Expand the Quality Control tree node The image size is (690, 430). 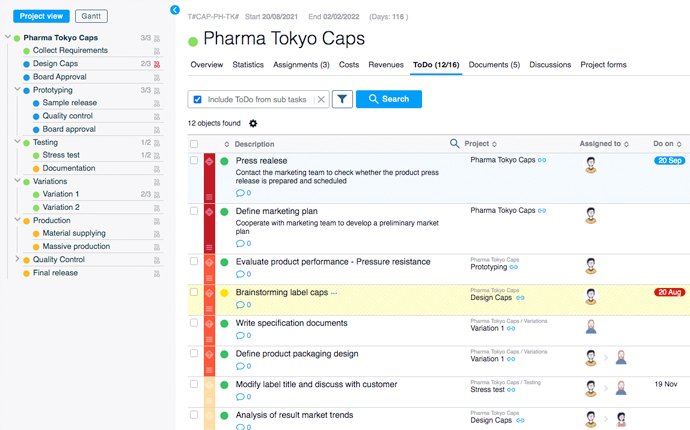click(18, 259)
